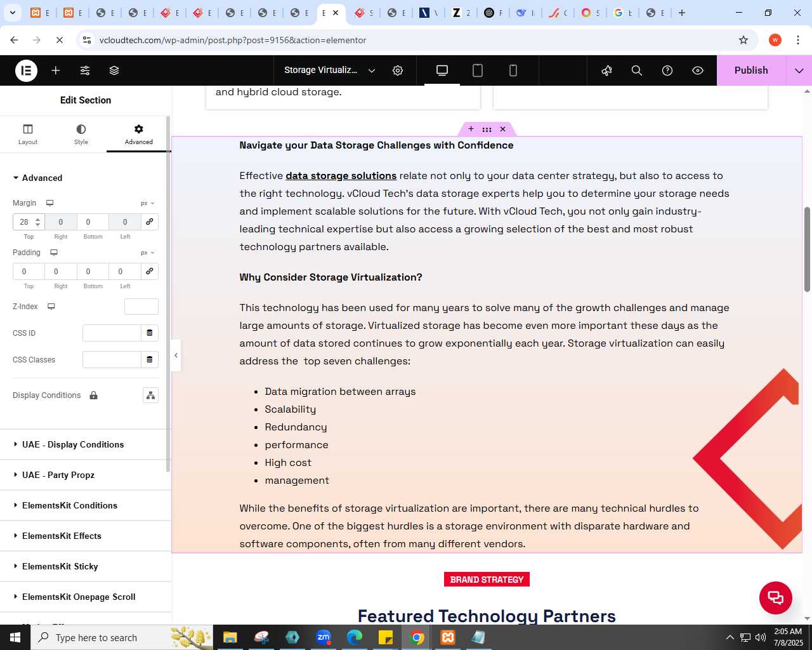Open the Chrome three-dot menu
Viewport: 812px width, 650px height.
(x=798, y=40)
